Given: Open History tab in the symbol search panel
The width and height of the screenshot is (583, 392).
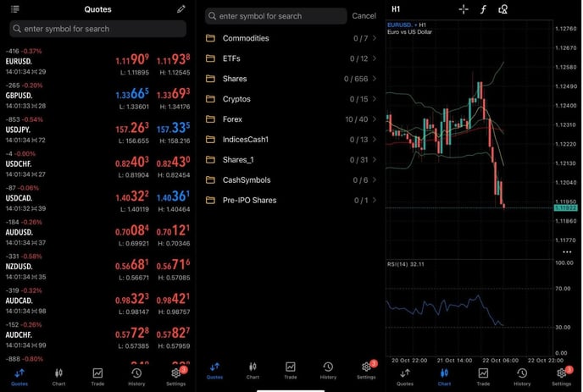Looking at the screenshot, I should click(328, 371).
